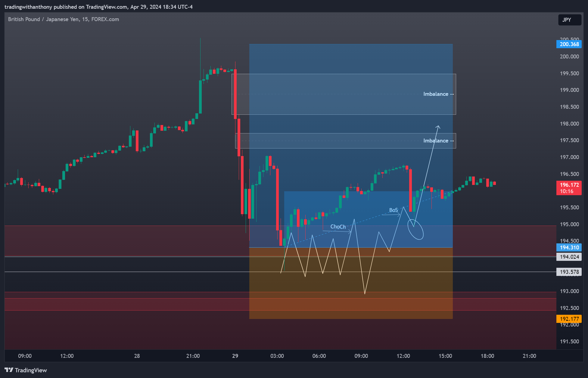Select the 193.578 price label
Screen dimensions: 588x378
(x=569, y=272)
